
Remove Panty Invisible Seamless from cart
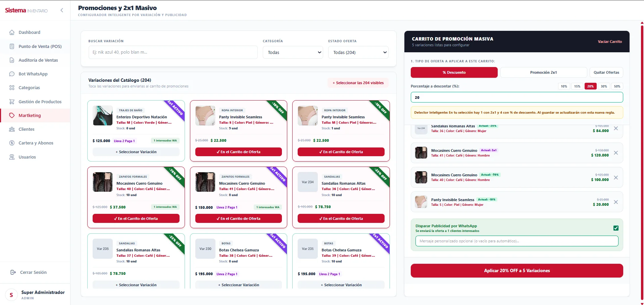tap(616, 202)
